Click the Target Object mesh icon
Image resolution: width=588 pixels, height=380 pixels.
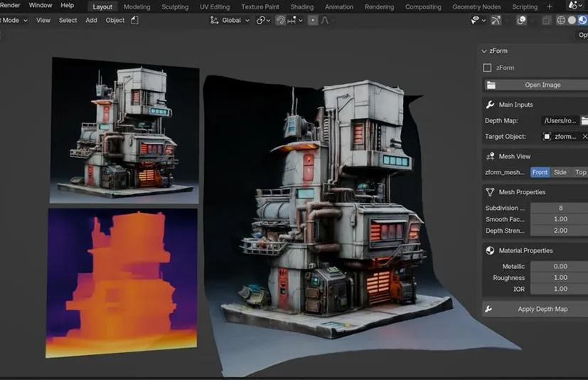point(547,137)
